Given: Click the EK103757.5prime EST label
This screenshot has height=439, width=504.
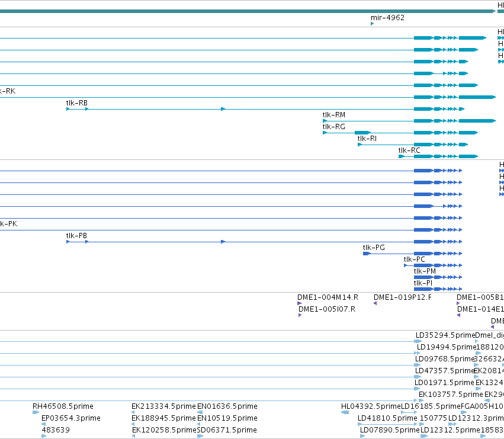Looking at the screenshot, I should point(451,395).
